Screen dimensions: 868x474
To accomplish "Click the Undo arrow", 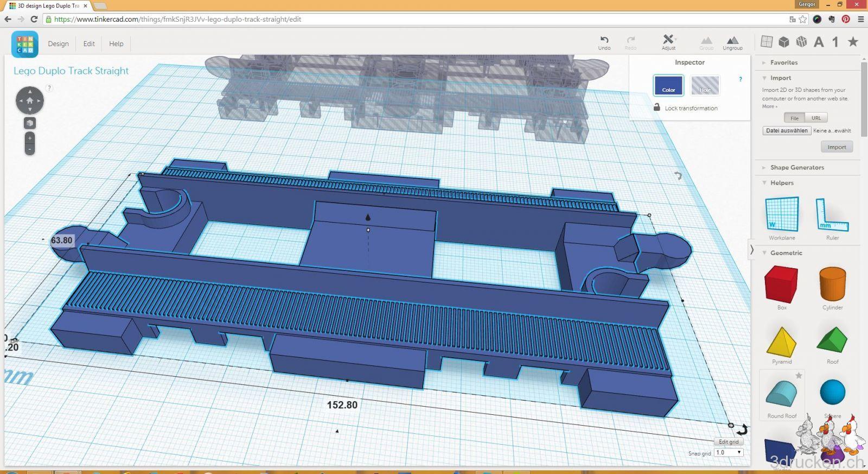I will click(604, 42).
